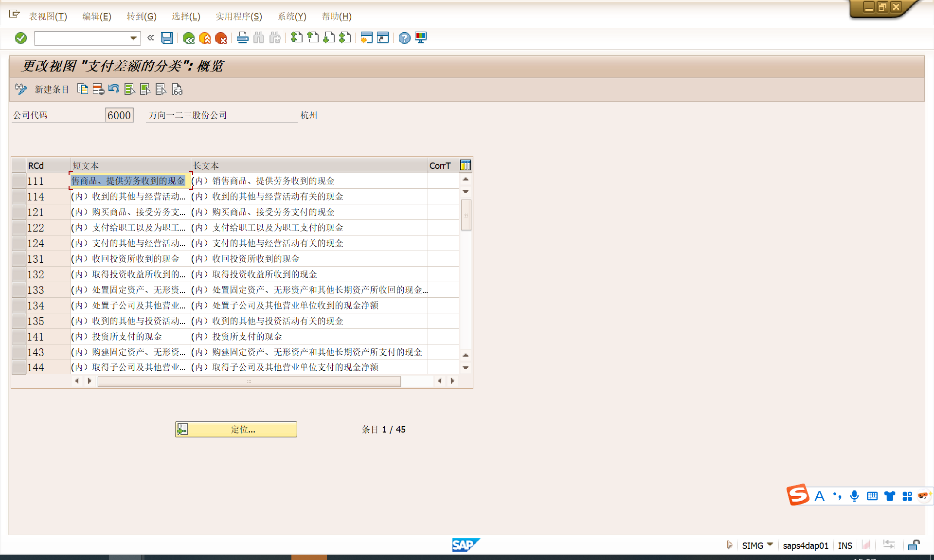Open the 系统(Y) menu
This screenshot has height=560, width=934.
(x=292, y=16)
